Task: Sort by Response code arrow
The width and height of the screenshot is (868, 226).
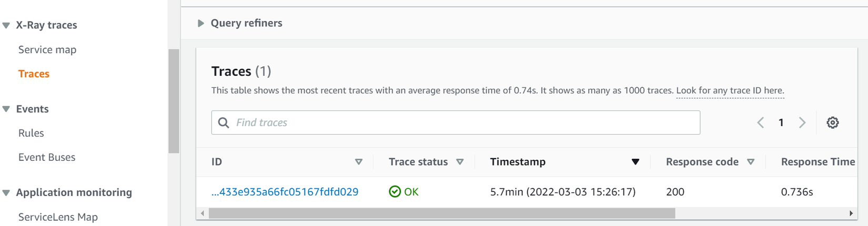Action: tap(751, 162)
